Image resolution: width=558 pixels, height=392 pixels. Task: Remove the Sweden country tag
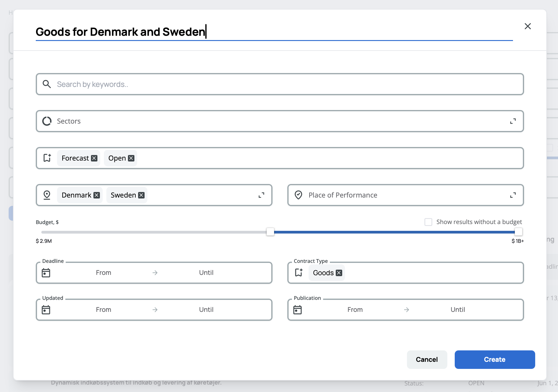[x=141, y=195]
